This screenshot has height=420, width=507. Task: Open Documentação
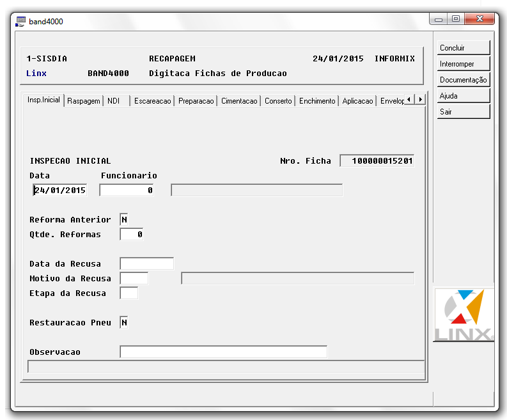click(464, 79)
